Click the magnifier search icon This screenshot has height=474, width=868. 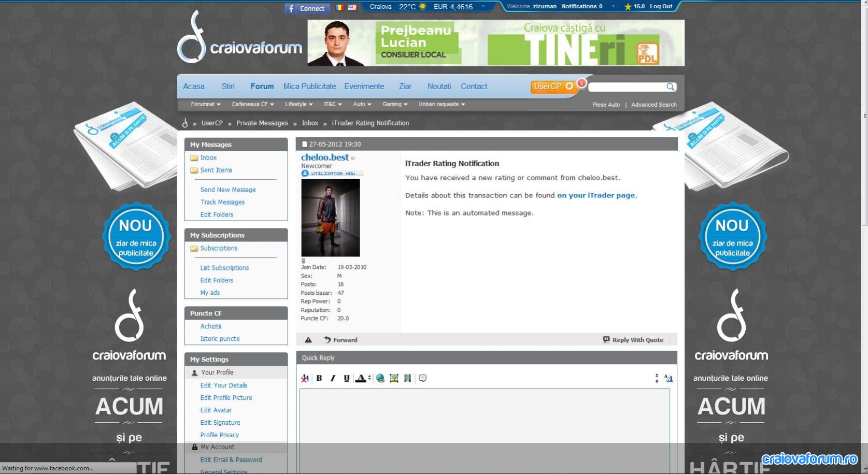pos(671,87)
